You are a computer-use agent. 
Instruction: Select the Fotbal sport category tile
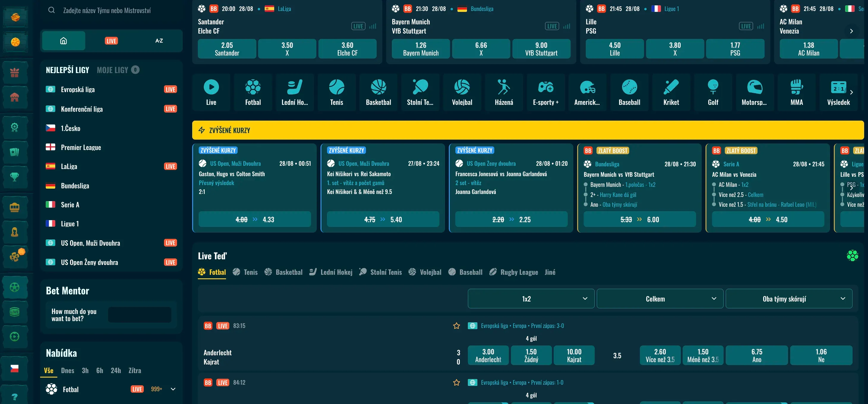click(253, 92)
